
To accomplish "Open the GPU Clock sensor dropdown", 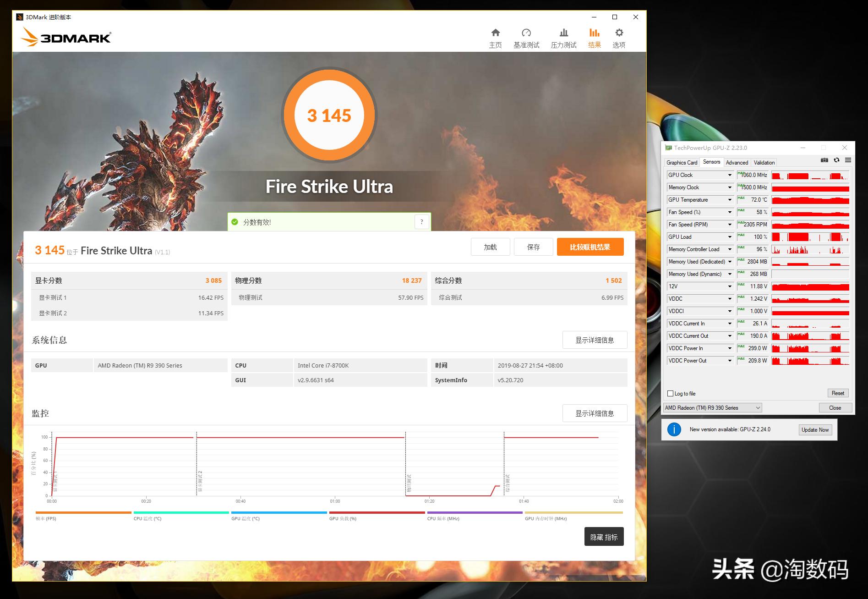I will pos(729,175).
